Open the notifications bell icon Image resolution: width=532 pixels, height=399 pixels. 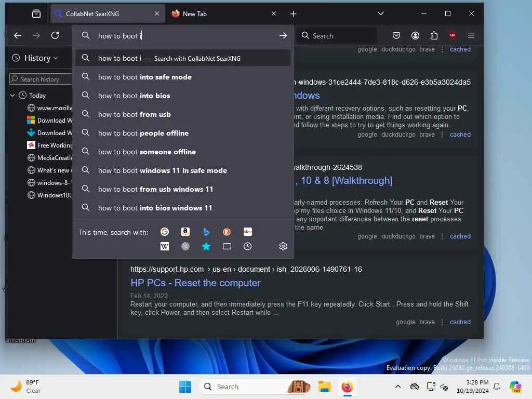click(x=497, y=387)
